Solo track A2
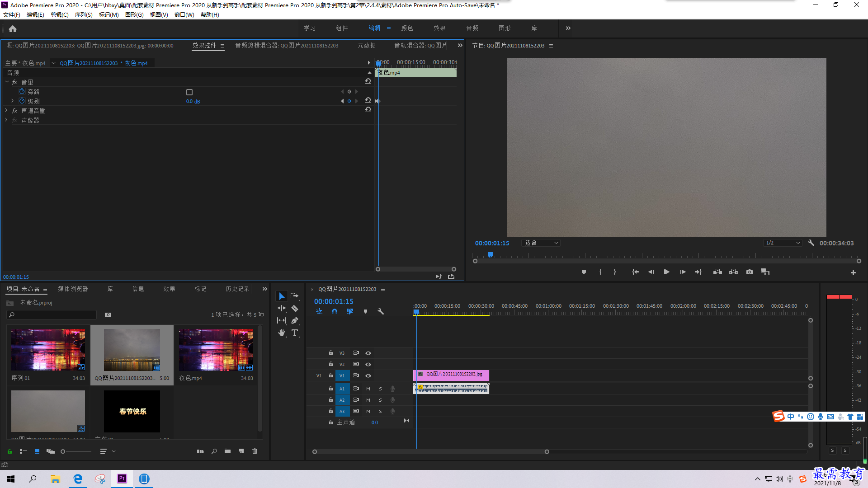The width and height of the screenshot is (868, 488). click(x=380, y=400)
